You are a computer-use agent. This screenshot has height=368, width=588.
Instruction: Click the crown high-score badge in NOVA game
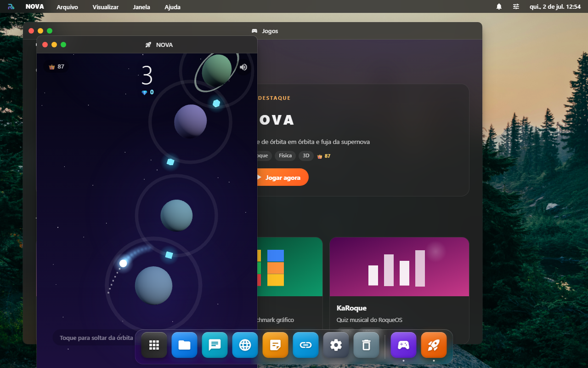tap(57, 67)
